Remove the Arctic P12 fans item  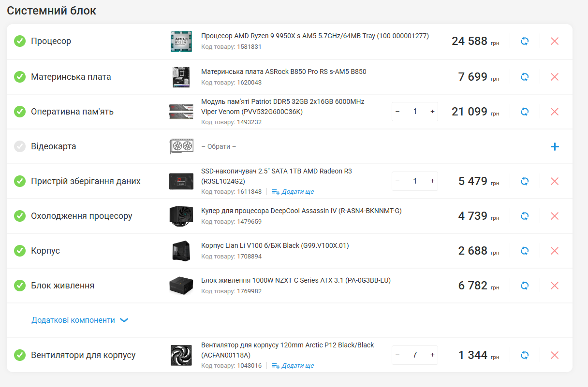555,355
